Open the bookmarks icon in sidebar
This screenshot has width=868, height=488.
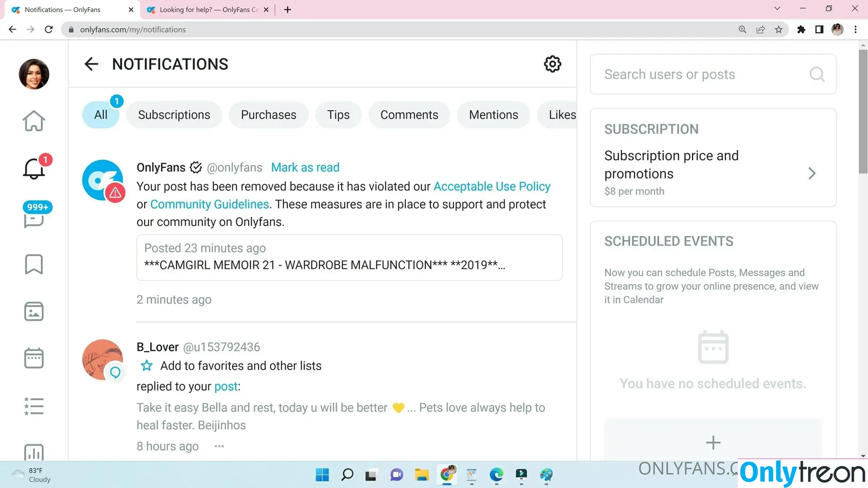pyautogui.click(x=34, y=264)
